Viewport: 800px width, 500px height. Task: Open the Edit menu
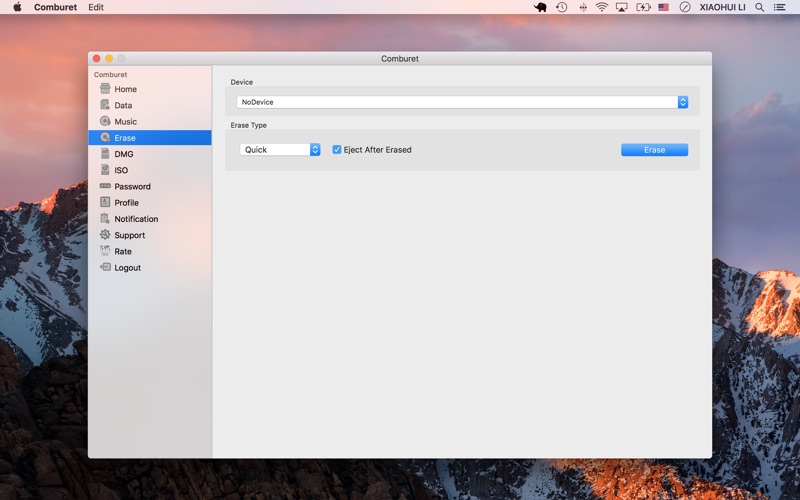(96, 7)
